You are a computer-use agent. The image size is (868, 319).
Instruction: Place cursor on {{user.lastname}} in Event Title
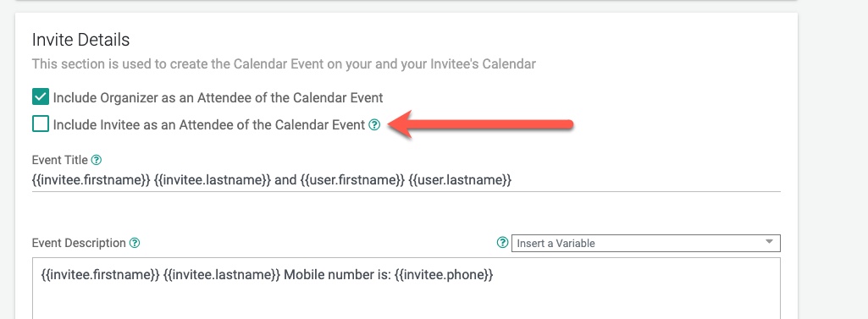click(x=460, y=181)
